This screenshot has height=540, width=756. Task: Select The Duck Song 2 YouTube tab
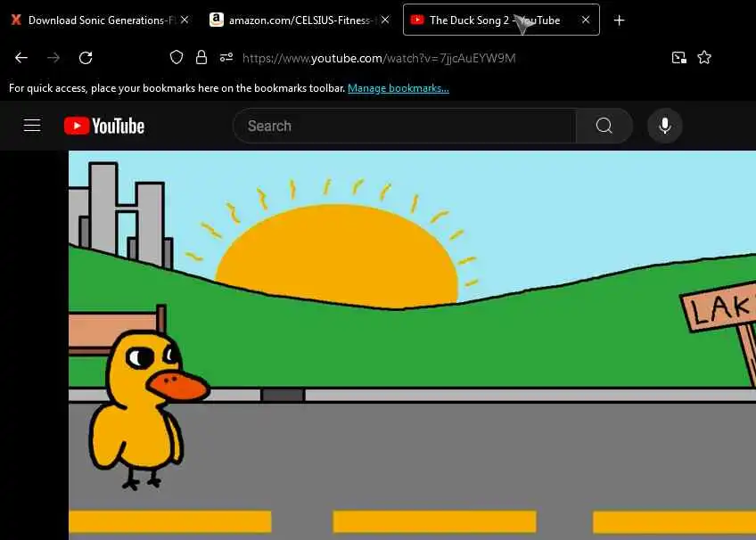(x=501, y=20)
